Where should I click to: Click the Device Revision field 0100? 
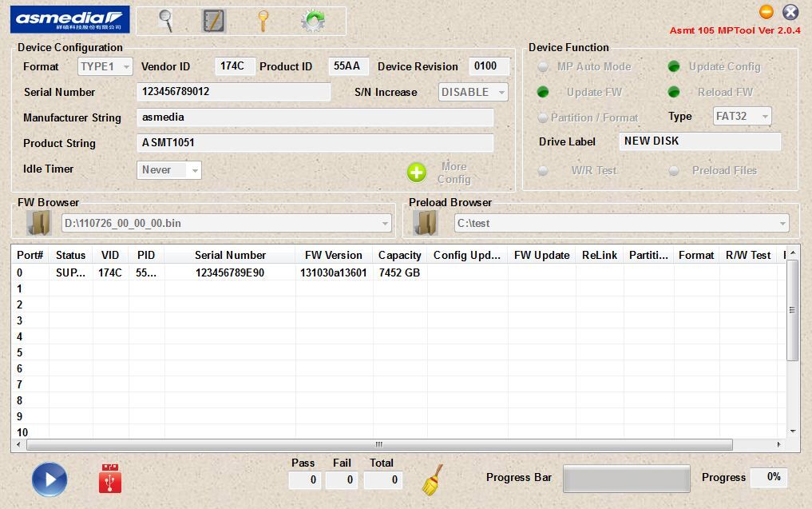click(489, 66)
